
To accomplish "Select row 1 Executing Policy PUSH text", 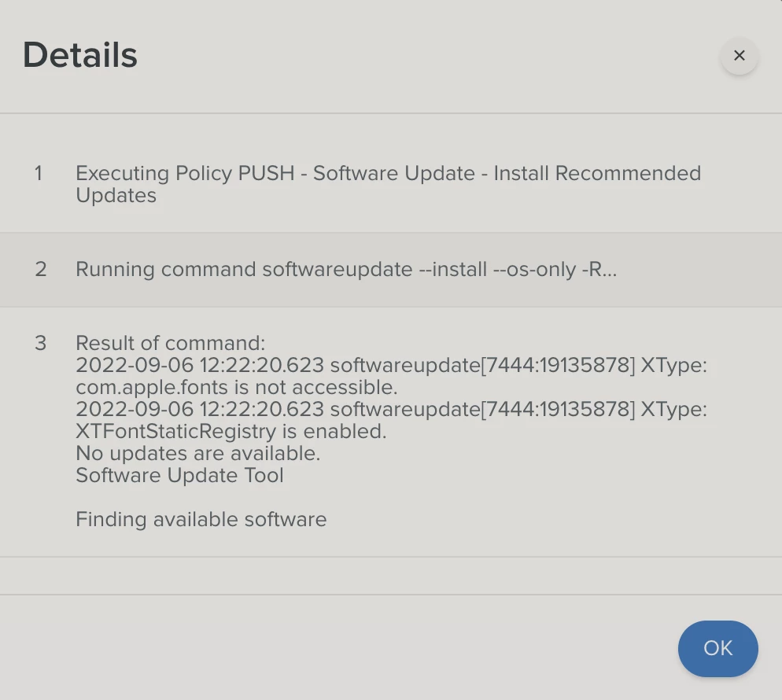I will click(x=388, y=184).
